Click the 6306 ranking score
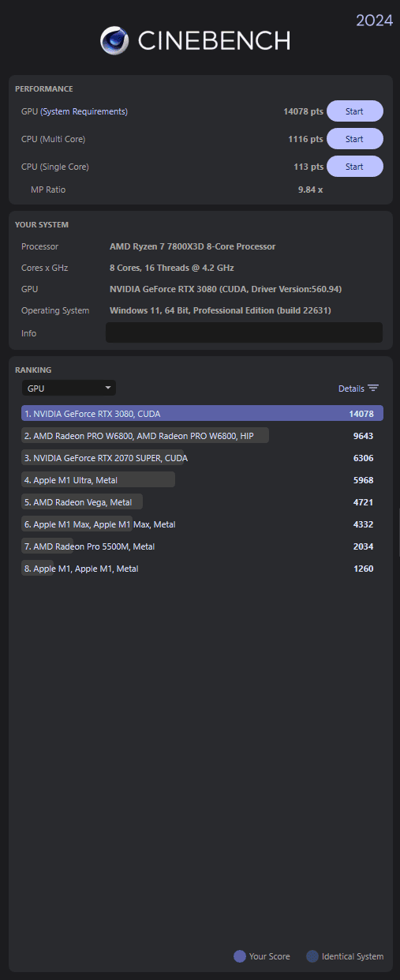400x980 pixels. click(x=363, y=457)
